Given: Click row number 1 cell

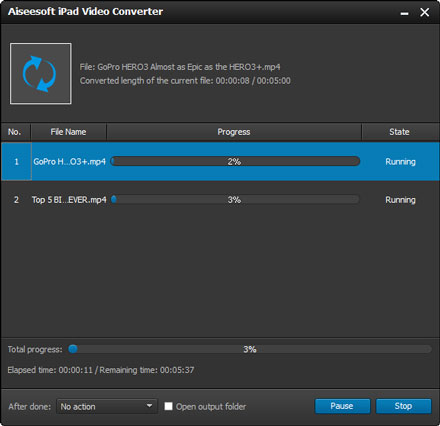Looking at the screenshot, I should tap(16, 162).
